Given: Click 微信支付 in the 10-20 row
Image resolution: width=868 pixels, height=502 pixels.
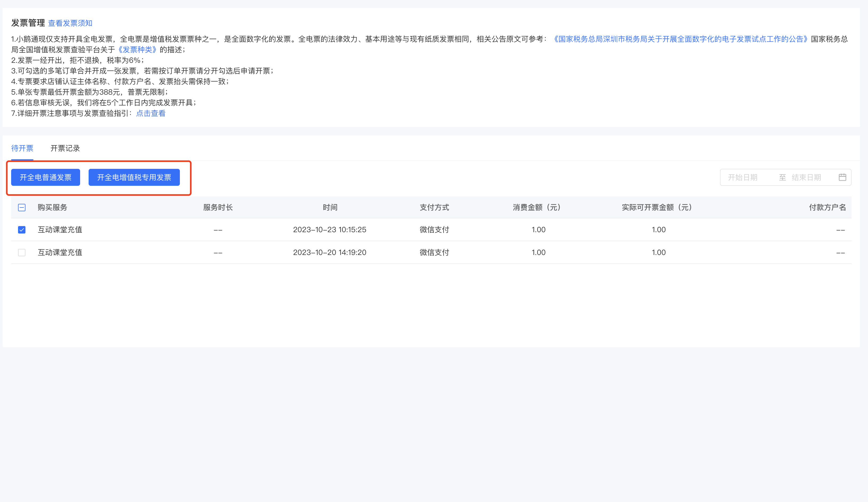Looking at the screenshot, I should click(x=434, y=253).
